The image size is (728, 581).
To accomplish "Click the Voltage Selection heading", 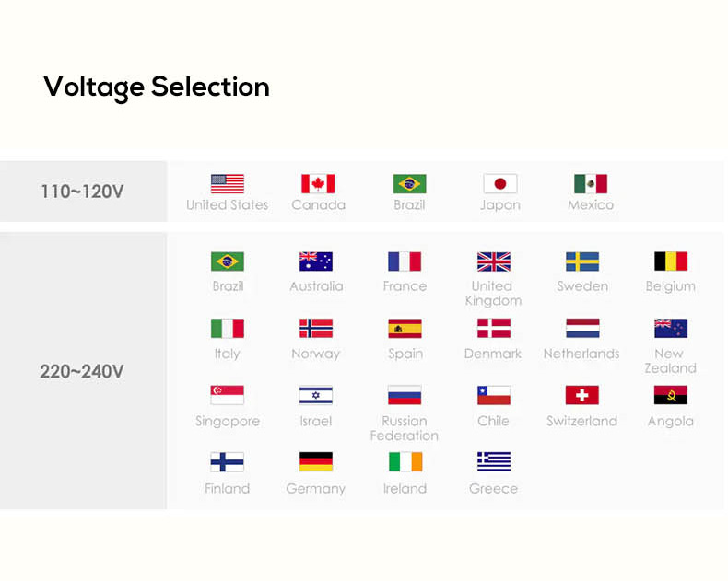I will point(157,87).
